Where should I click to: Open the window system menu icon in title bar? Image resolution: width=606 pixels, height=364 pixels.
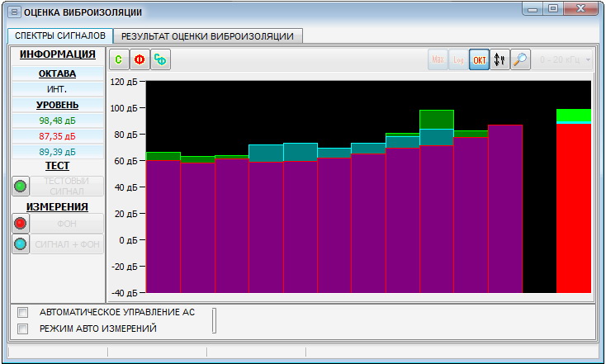13,12
